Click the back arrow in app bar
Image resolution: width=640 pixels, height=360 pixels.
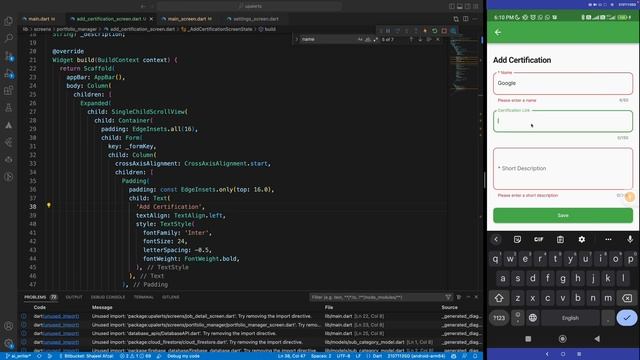coord(498,32)
